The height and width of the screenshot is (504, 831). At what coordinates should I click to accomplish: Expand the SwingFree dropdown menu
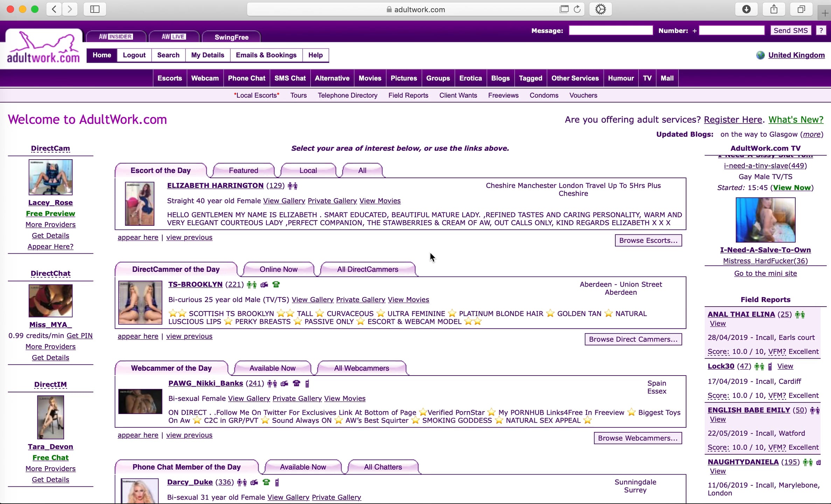click(x=231, y=37)
